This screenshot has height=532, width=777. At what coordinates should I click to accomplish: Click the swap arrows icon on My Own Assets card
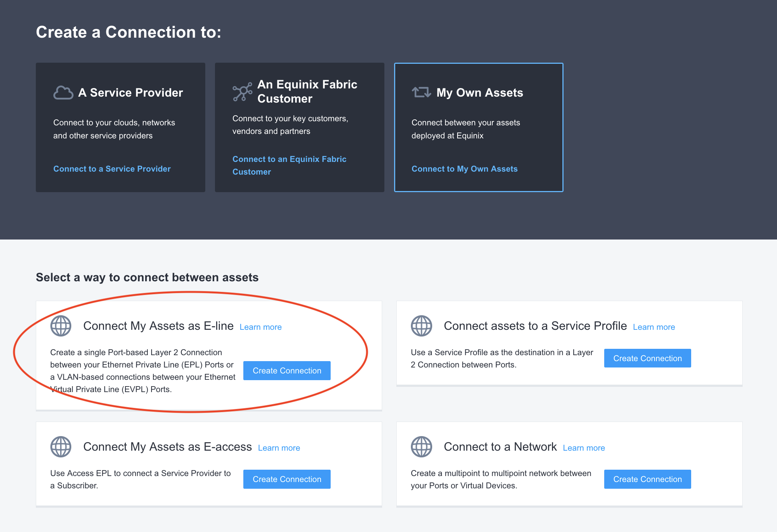(x=421, y=92)
